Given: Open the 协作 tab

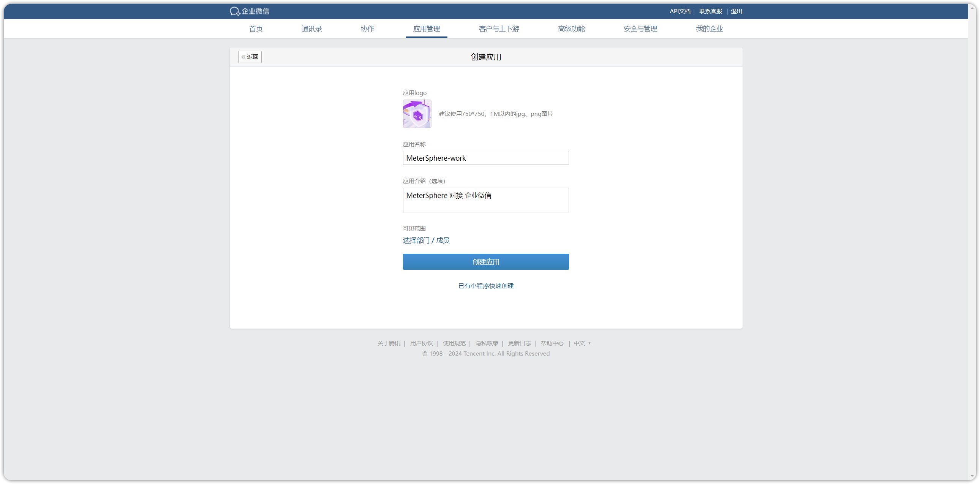Looking at the screenshot, I should pos(367,29).
